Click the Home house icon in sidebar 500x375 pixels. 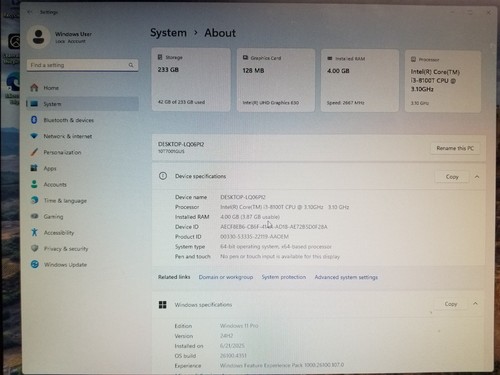click(x=34, y=88)
